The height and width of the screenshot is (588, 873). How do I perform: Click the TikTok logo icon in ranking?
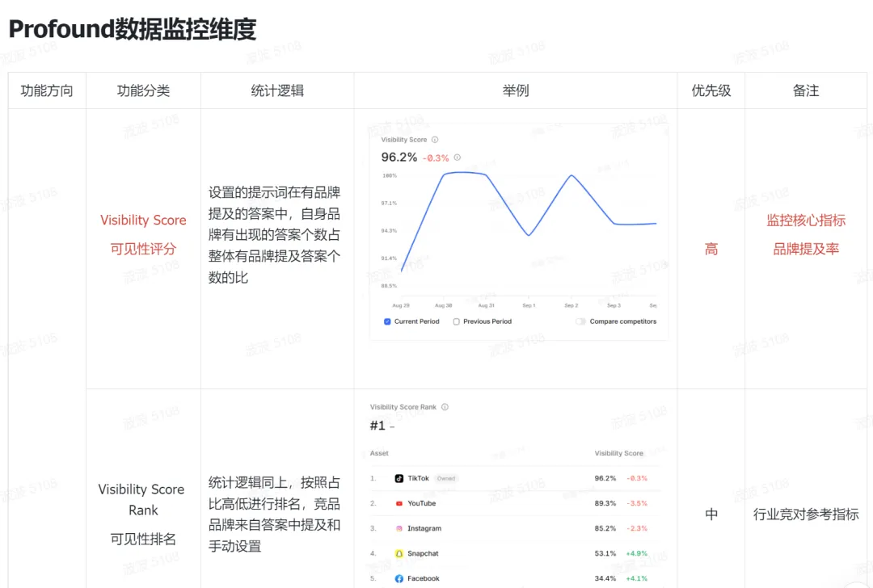399,478
